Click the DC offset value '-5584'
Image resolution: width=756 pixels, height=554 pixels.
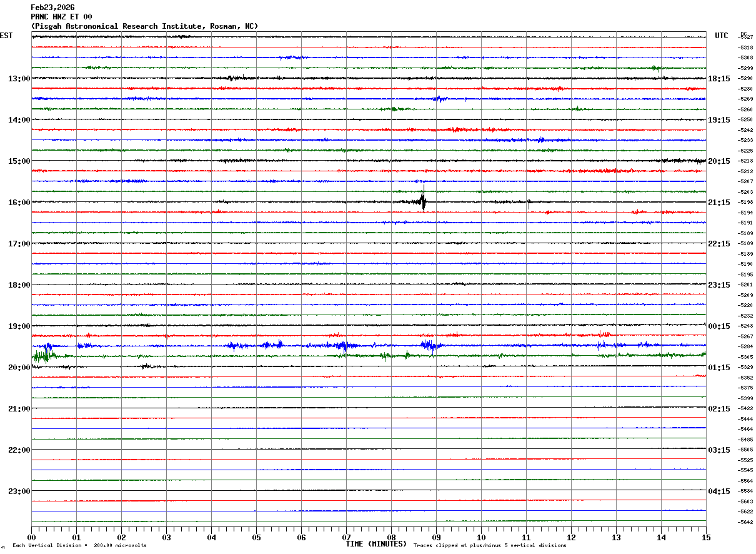point(745,491)
